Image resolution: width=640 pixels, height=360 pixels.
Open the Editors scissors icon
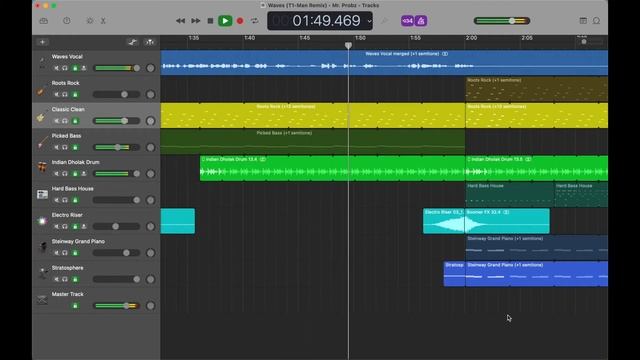103,21
